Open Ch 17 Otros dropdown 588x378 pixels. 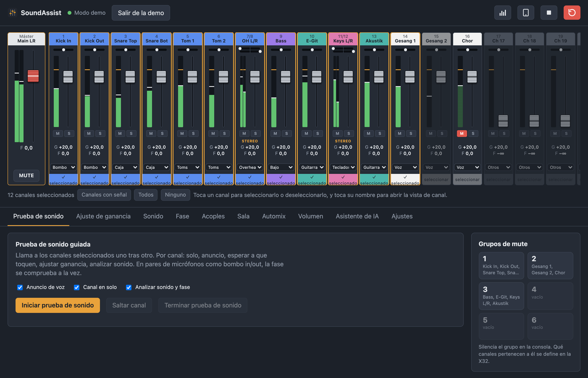pyautogui.click(x=499, y=167)
